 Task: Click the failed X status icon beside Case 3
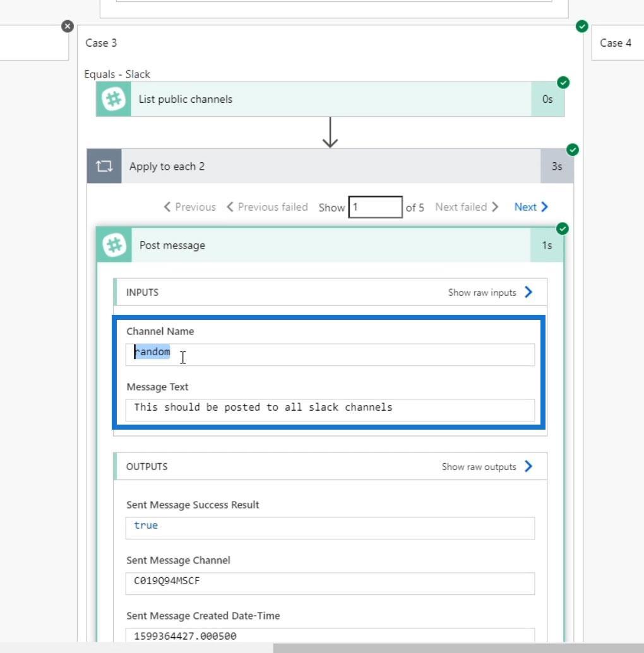[68, 26]
